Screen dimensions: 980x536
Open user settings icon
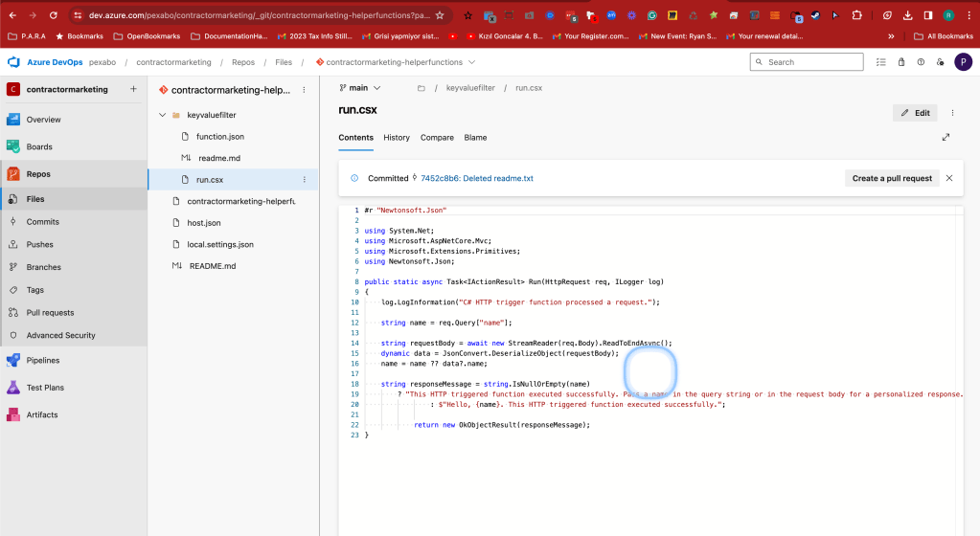coord(940,62)
